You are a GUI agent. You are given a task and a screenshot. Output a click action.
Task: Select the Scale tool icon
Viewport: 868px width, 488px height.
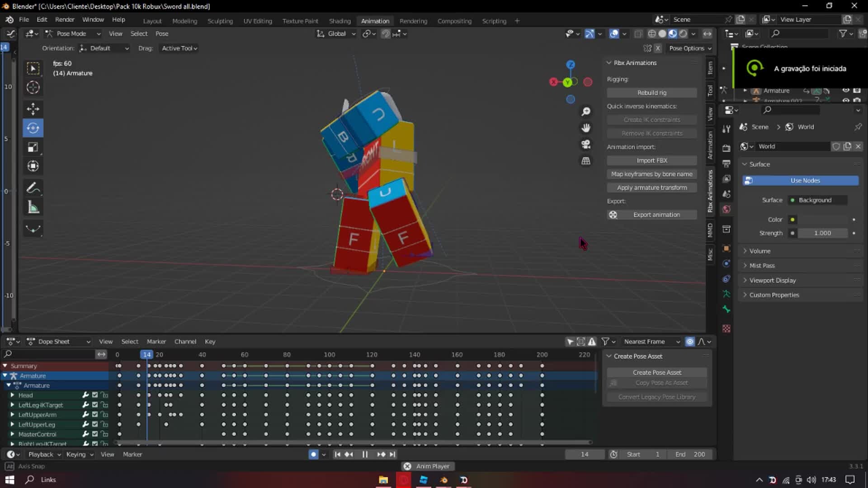(33, 147)
